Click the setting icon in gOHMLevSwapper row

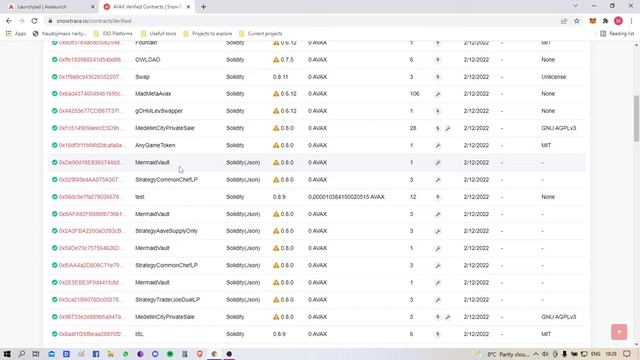coord(438,111)
